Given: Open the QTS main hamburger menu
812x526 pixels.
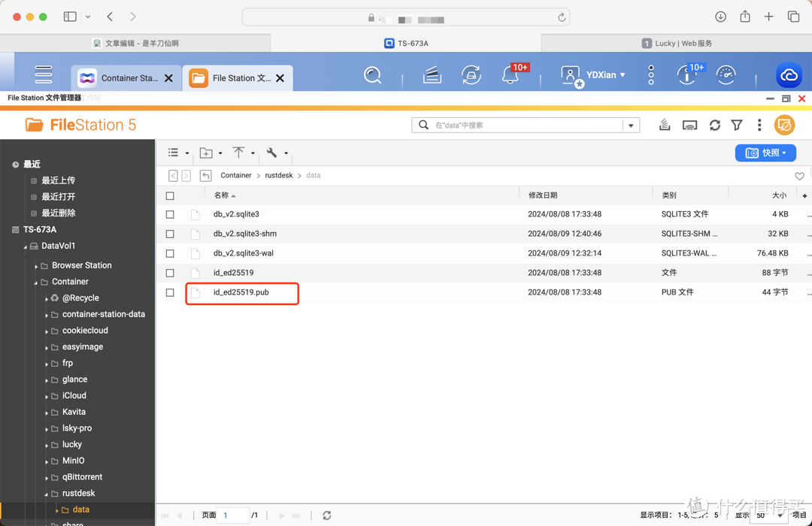Looking at the screenshot, I should [44, 75].
